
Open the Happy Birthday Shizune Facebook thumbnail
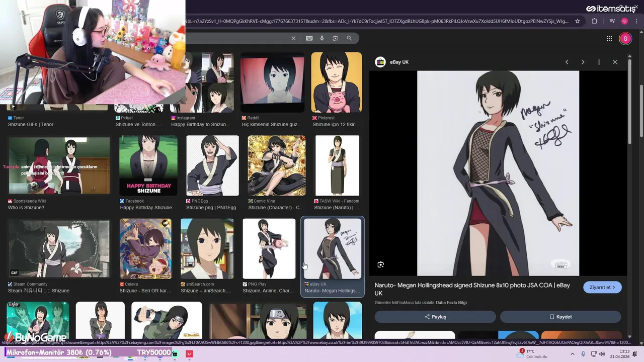pyautogui.click(x=148, y=165)
